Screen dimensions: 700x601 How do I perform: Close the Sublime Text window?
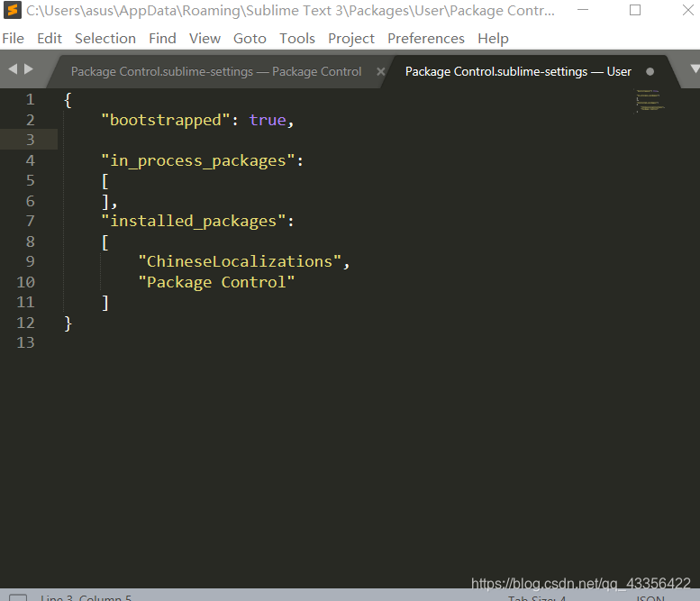tap(688, 10)
